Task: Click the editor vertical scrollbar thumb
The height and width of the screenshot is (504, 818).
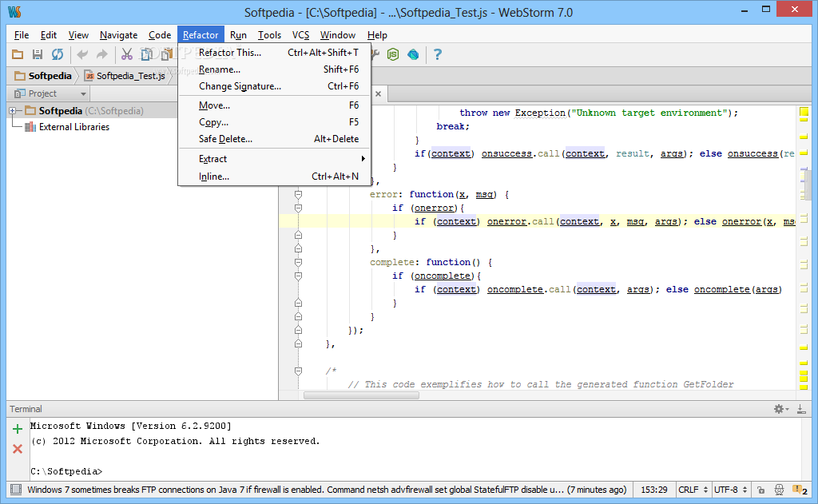Action: (x=808, y=184)
